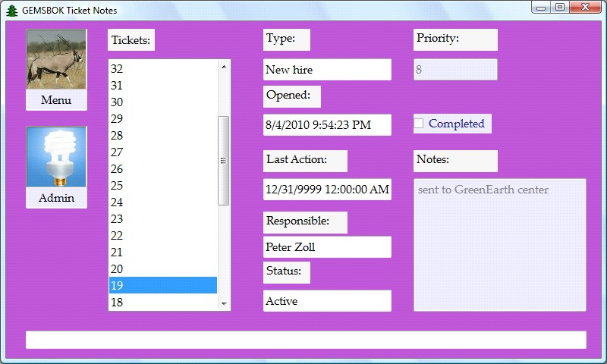Click the Notes text area

499,244
